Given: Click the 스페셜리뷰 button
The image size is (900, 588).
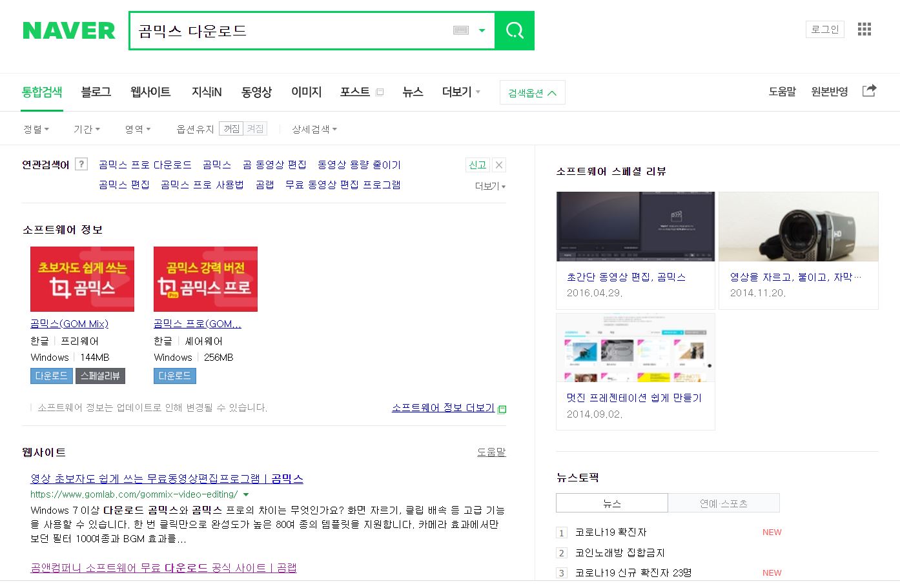Looking at the screenshot, I should pyautogui.click(x=100, y=376).
